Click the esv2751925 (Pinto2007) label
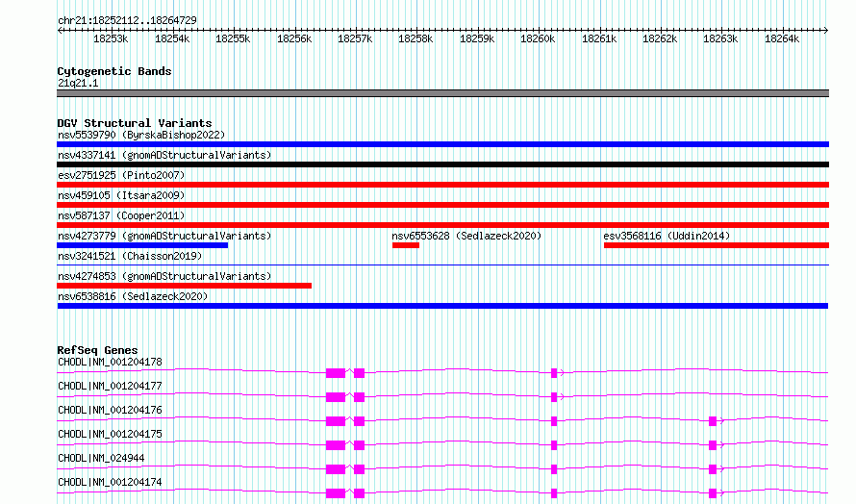Image resolution: width=856 pixels, height=504 pixels. [121, 175]
